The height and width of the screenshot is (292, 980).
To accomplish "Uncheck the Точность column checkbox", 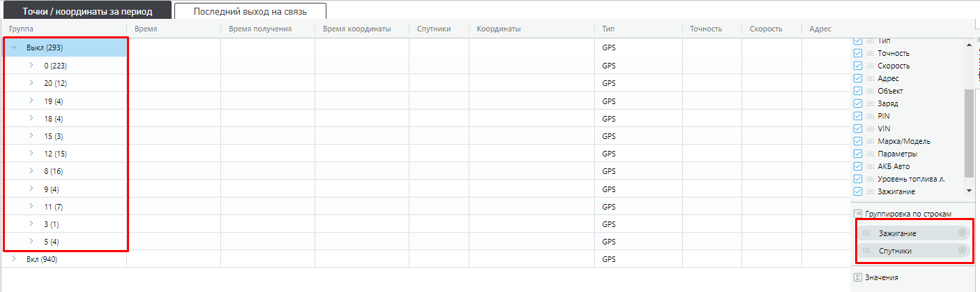I will click(858, 53).
